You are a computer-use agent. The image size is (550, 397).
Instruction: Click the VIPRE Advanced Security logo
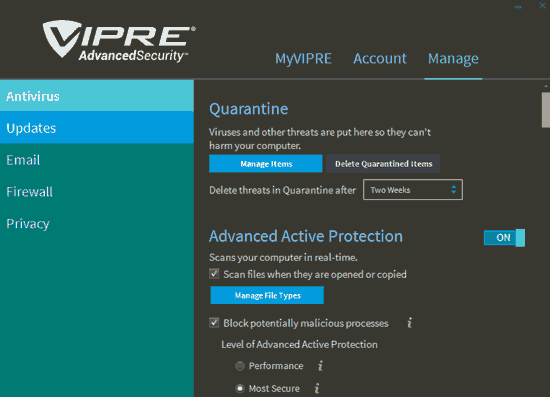[119, 42]
